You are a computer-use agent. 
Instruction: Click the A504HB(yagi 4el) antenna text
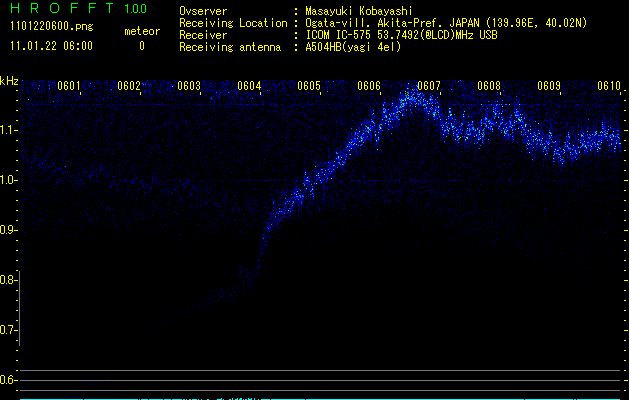[353, 47]
